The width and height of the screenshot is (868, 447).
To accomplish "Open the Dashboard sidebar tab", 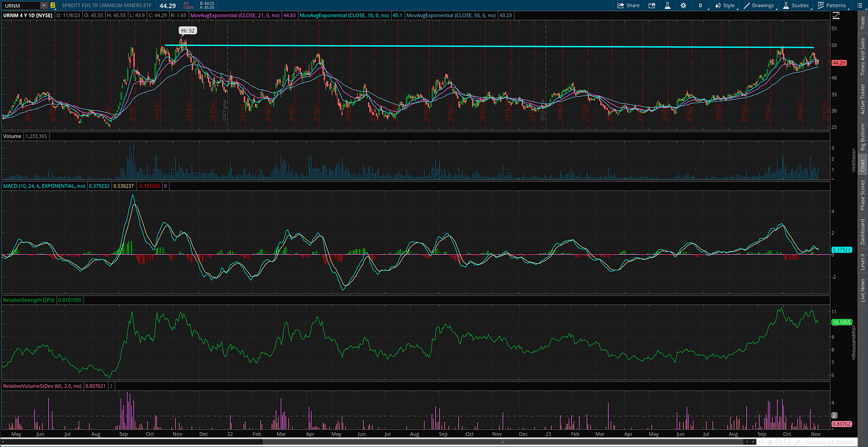I will click(863, 232).
